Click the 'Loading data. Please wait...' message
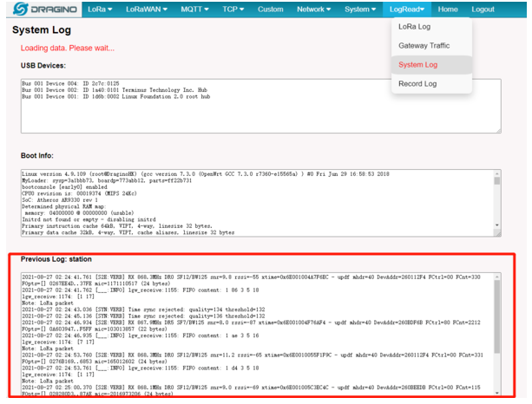 coord(68,49)
